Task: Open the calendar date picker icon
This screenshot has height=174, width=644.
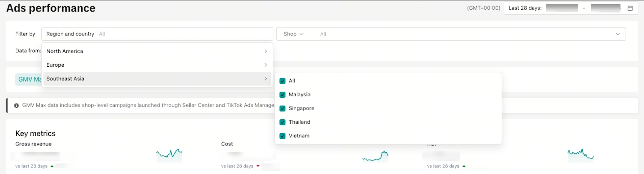Action: (x=630, y=8)
